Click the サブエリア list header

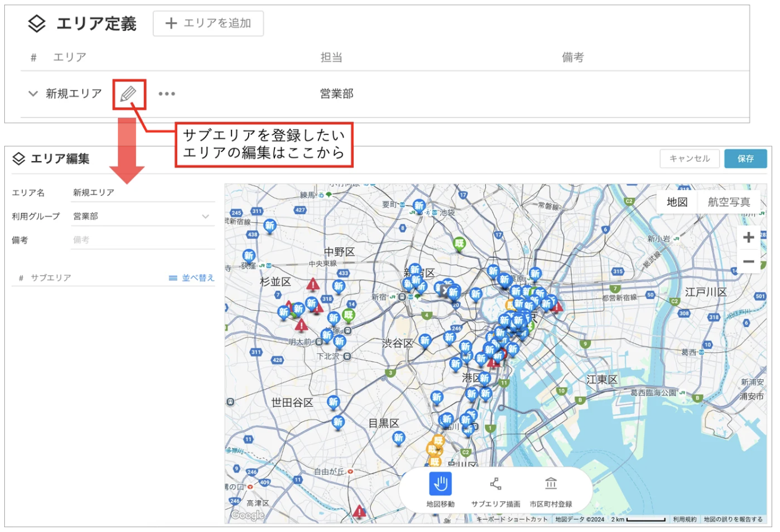point(51,278)
